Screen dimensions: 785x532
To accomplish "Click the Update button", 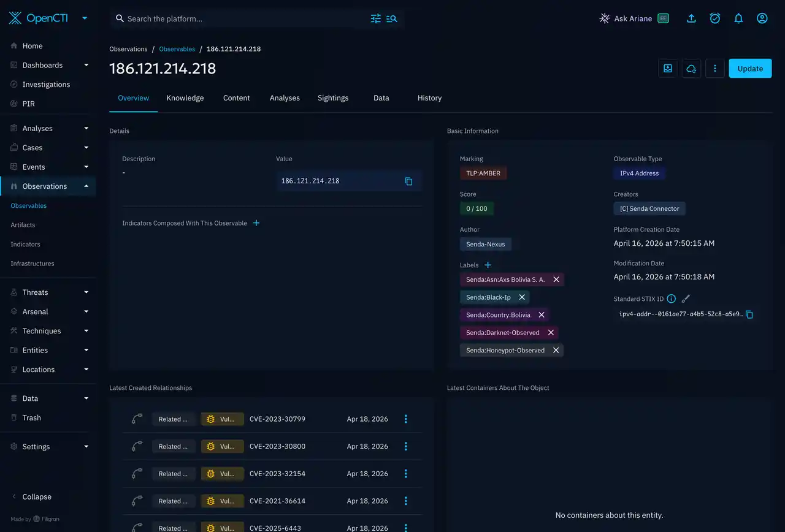I will 750,69.
